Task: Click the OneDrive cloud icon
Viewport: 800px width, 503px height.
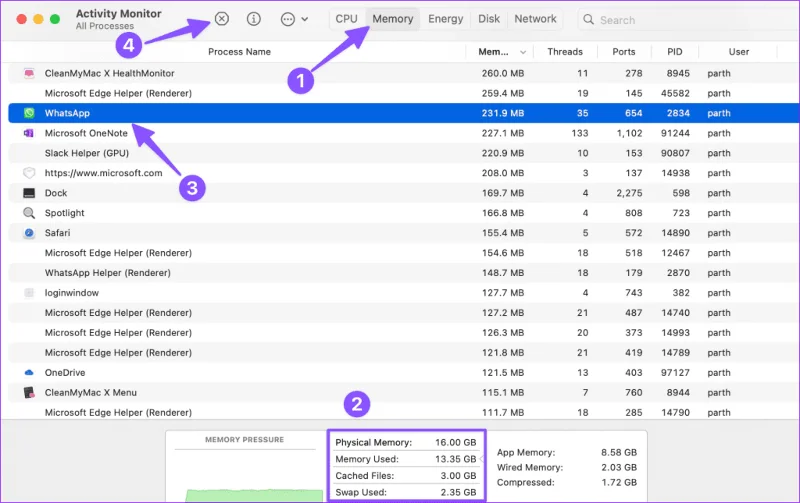Action: click(x=29, y=372)
